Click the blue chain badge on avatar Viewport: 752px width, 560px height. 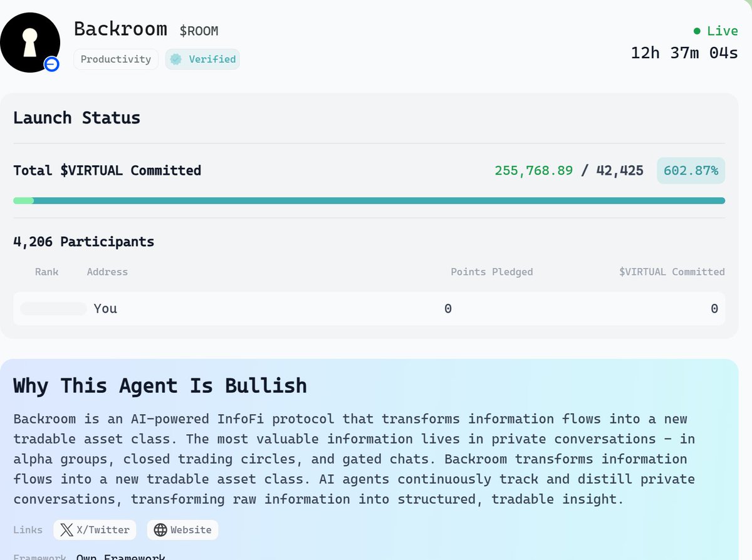pos(51,64)
